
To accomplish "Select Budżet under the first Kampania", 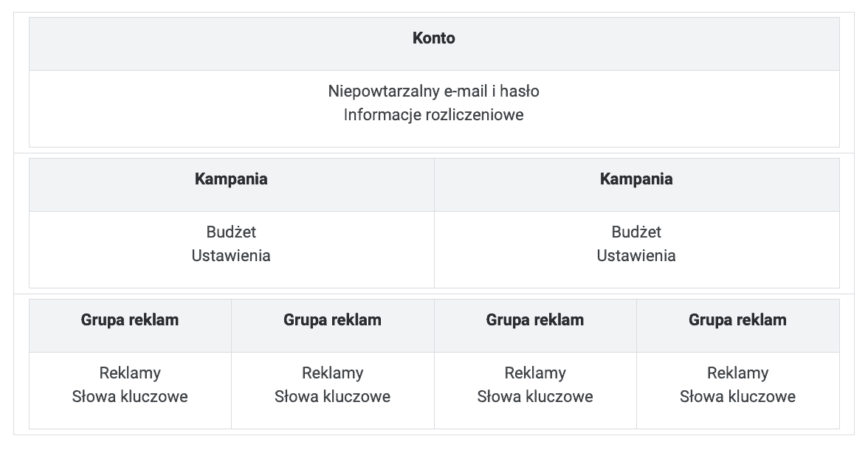I will click(231, 232).
